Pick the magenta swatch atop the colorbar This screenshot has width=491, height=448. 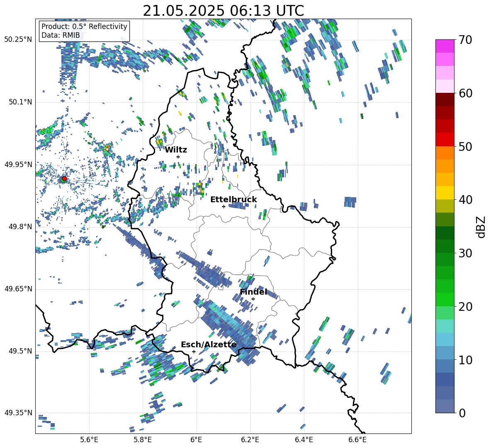[445, 46]
